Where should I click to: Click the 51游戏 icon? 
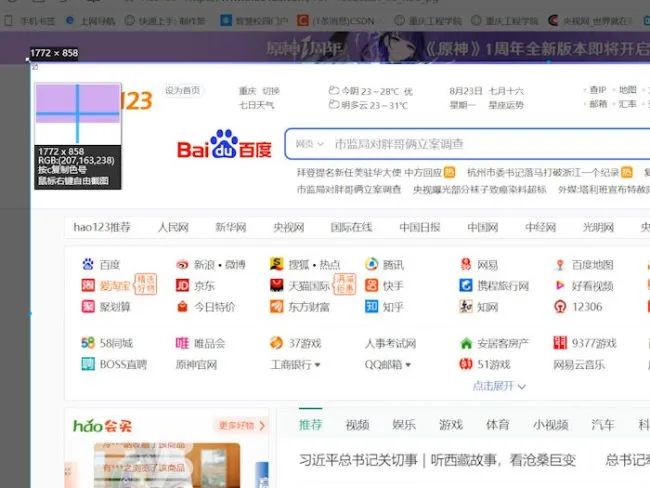pos(466,364)
